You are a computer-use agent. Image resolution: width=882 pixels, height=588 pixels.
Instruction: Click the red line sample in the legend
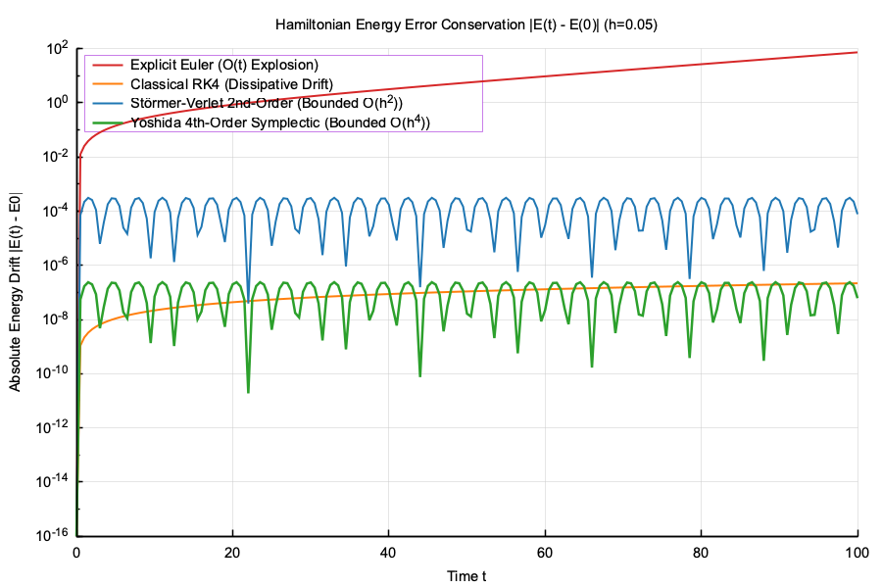pyautogui.click(x=107, y=66)
